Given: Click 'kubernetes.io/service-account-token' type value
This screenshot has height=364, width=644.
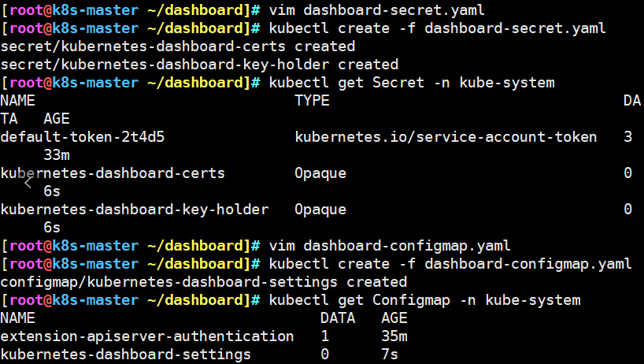Looking at the screenshot, I should 446,136.
